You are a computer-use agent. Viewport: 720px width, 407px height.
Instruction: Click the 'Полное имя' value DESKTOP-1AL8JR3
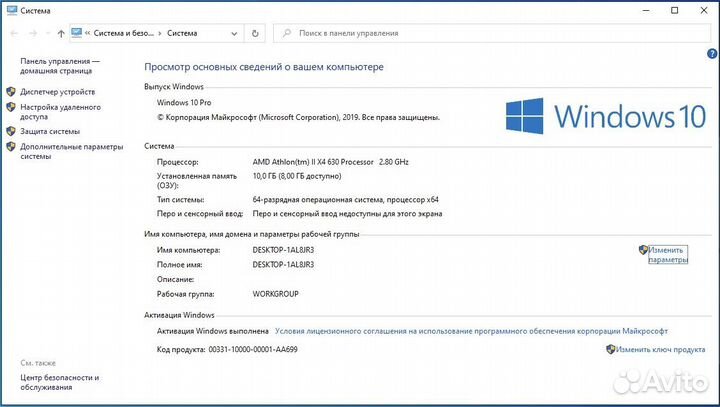click(283, 265)
